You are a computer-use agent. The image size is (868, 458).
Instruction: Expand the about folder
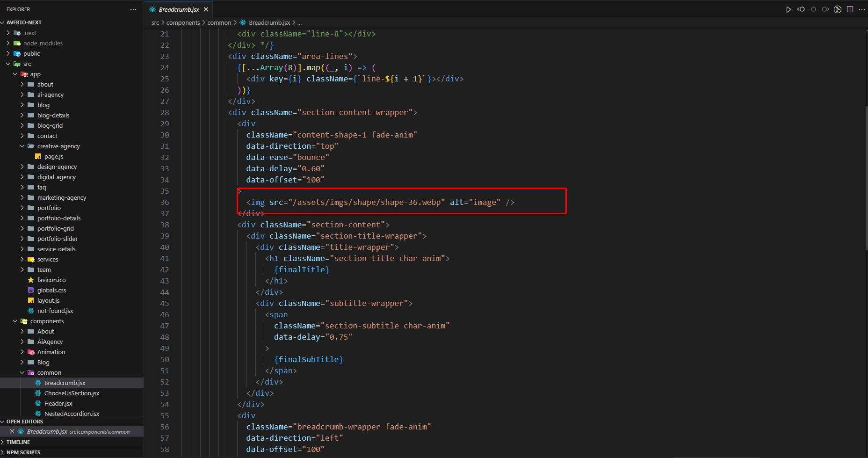(22, 84)
